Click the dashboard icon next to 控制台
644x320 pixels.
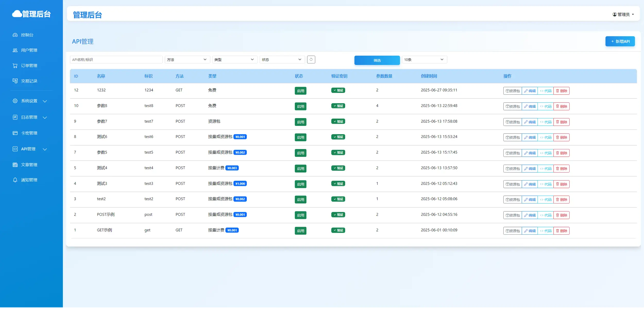point(15,35)
